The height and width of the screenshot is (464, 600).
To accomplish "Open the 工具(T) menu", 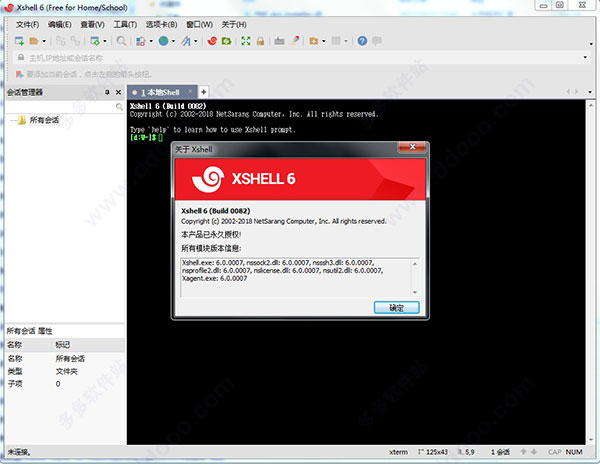I will pos(125,24).
